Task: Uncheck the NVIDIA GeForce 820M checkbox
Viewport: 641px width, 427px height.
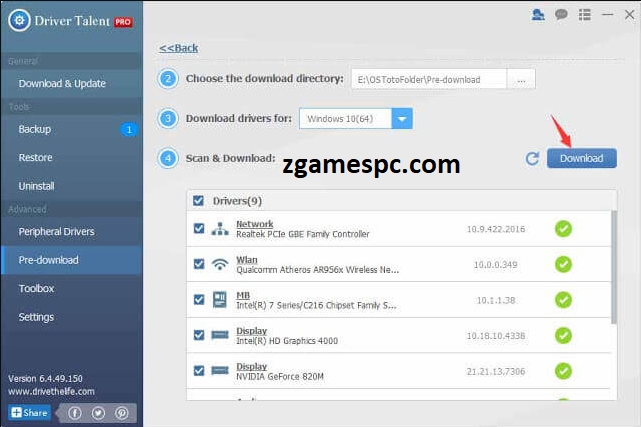Action: point(199,371)
